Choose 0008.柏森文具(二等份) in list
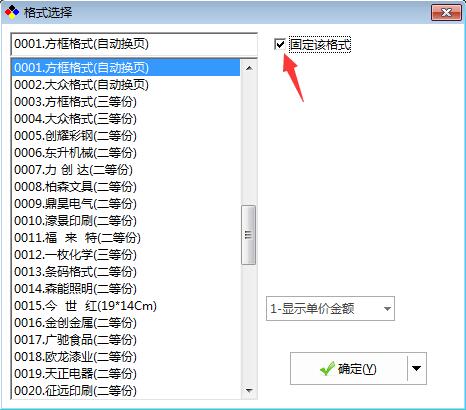Screen dimensions: 466x410 click(126, 187)
